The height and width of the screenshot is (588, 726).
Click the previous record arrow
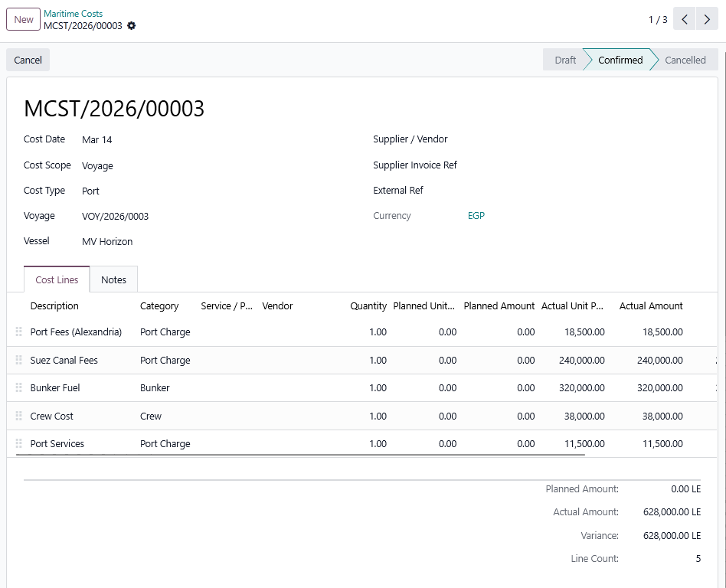[684, 18]
